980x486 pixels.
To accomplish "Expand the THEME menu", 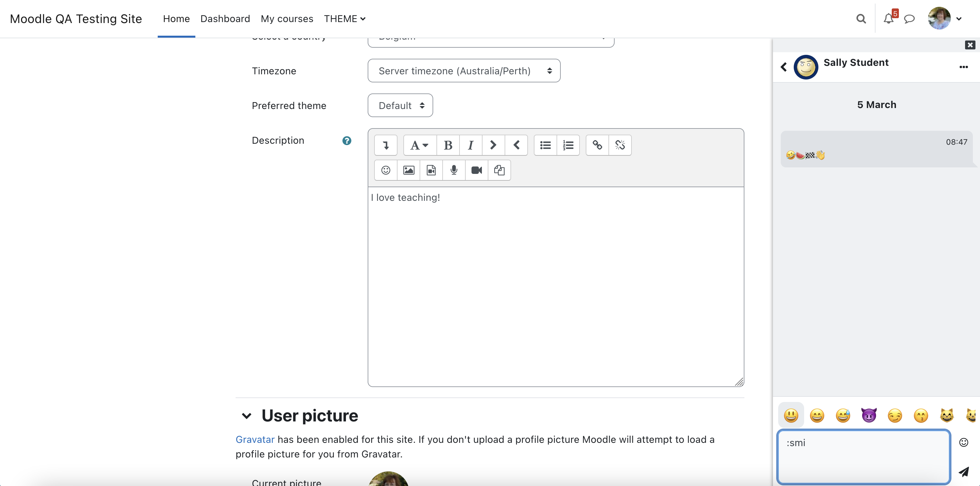I will click(x=345, y=18).
